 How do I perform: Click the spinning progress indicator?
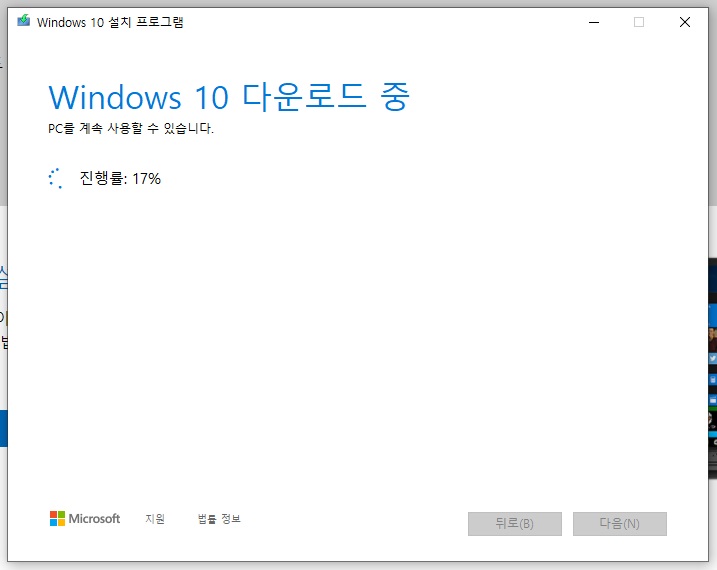coord(56,178)
